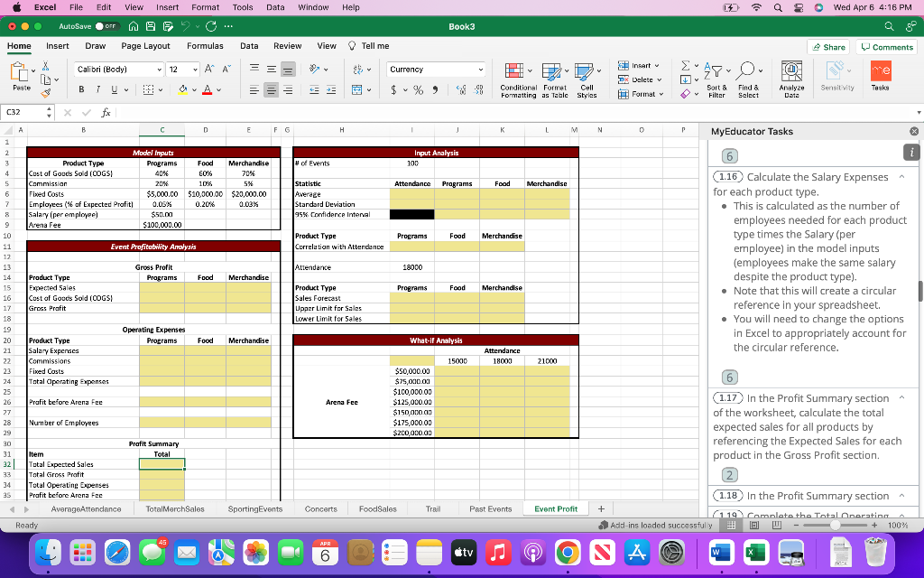Open the Data ribbon tab
The image size is (924, 578).
tap(249, 46)
